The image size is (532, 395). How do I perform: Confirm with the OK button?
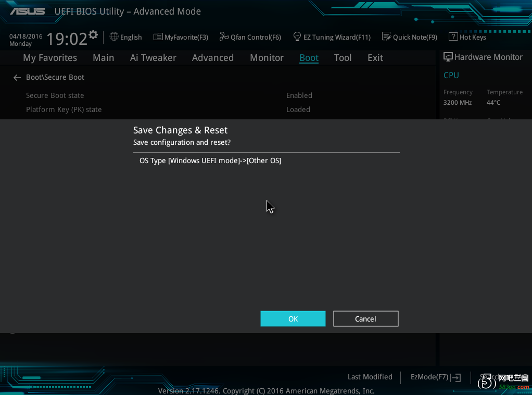point(293,318)
